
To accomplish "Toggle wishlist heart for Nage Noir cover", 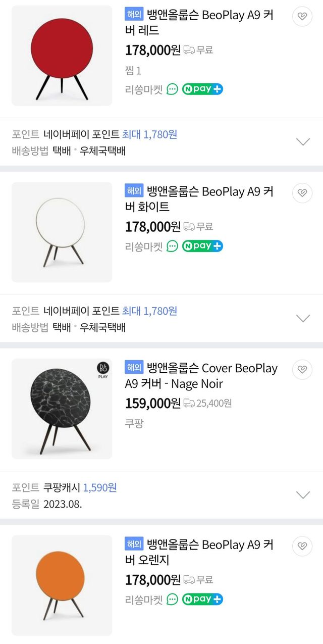I will click(x=302, y=370).
